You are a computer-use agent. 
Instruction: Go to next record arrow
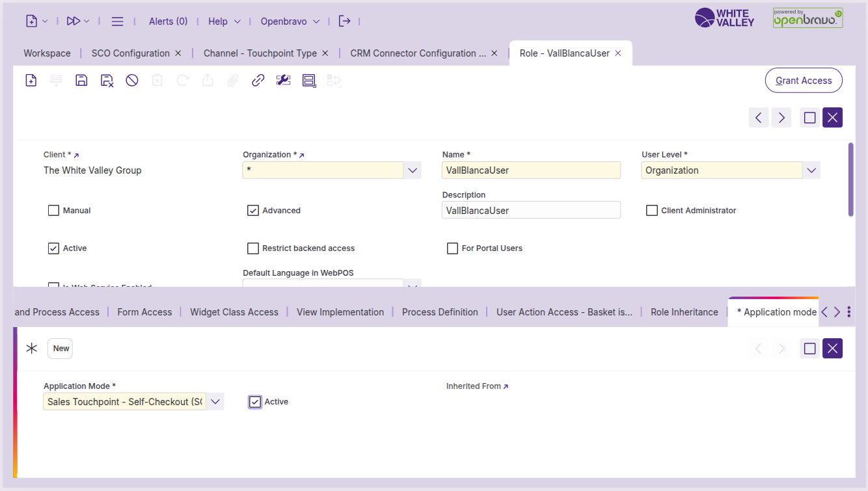[x=781, y=118]
